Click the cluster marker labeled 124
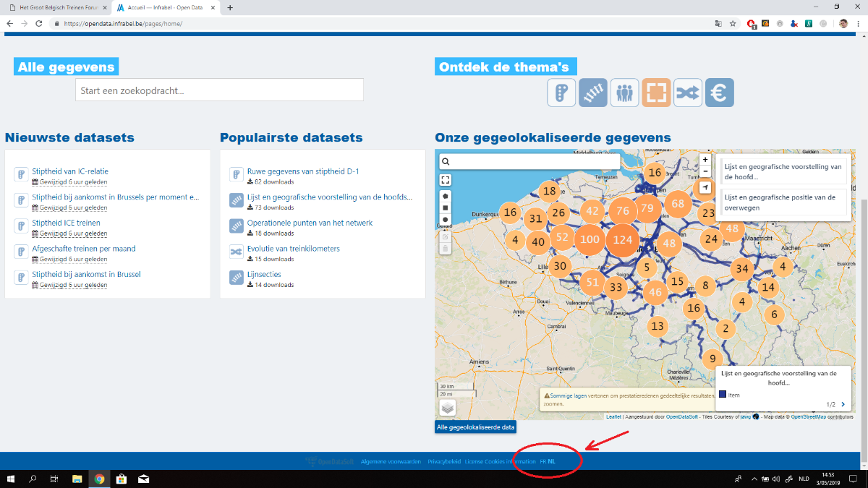The width and height of the screenshot is (868, 488). point(623,239)
